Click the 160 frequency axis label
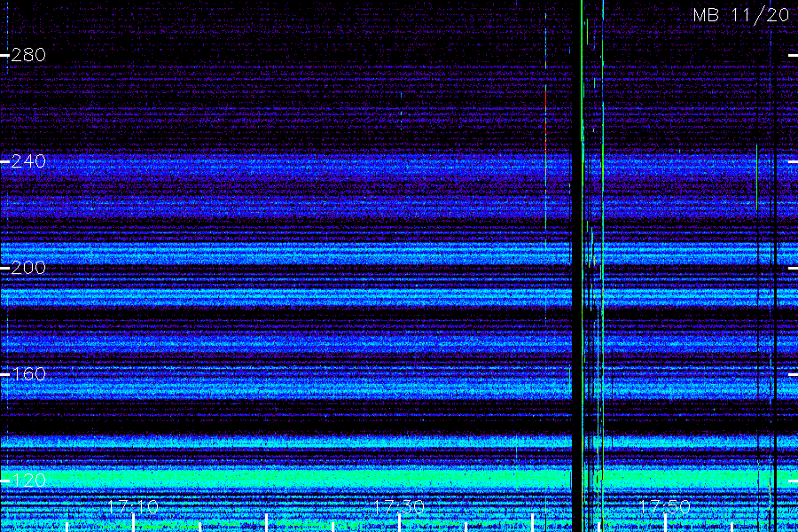The height and width of the screenshot is (532, 798). pos(28,374)
